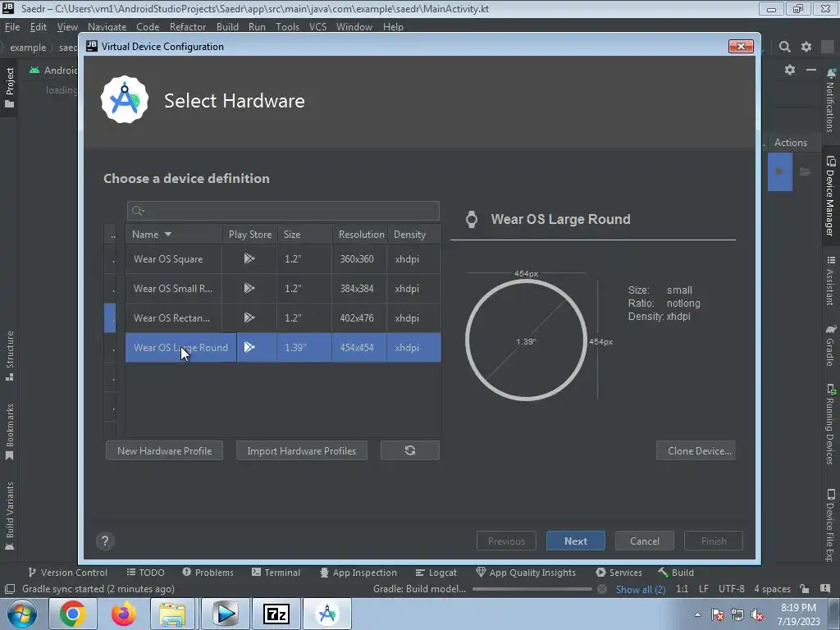Show hidden system tray icons
The image size is (840, 630).
pyautogui.click(x=697, y=614)
